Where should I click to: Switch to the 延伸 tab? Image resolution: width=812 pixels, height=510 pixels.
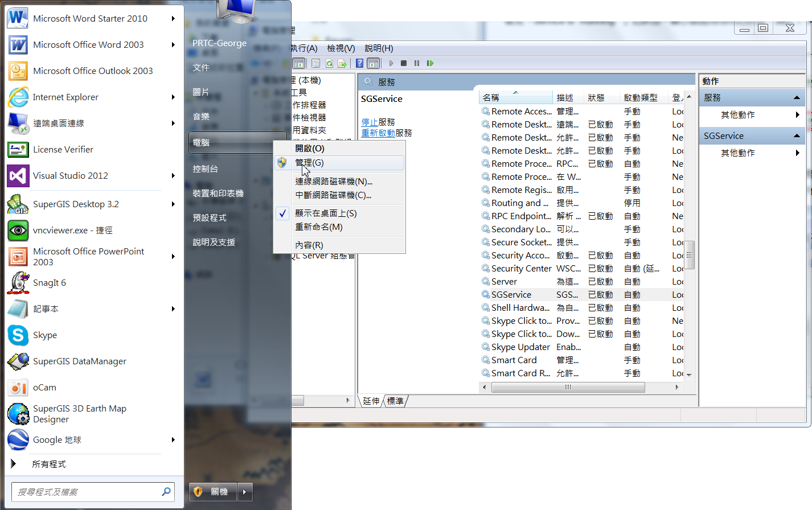pos(371,401)
